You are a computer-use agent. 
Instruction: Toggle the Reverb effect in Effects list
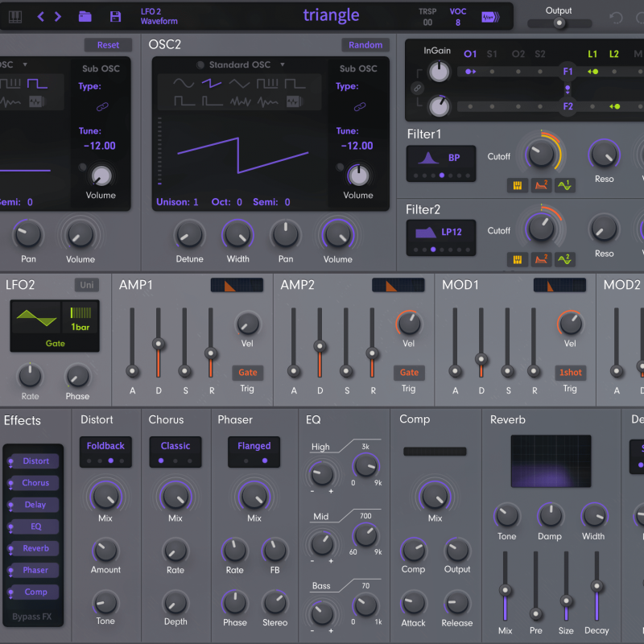tap(35, 548)
